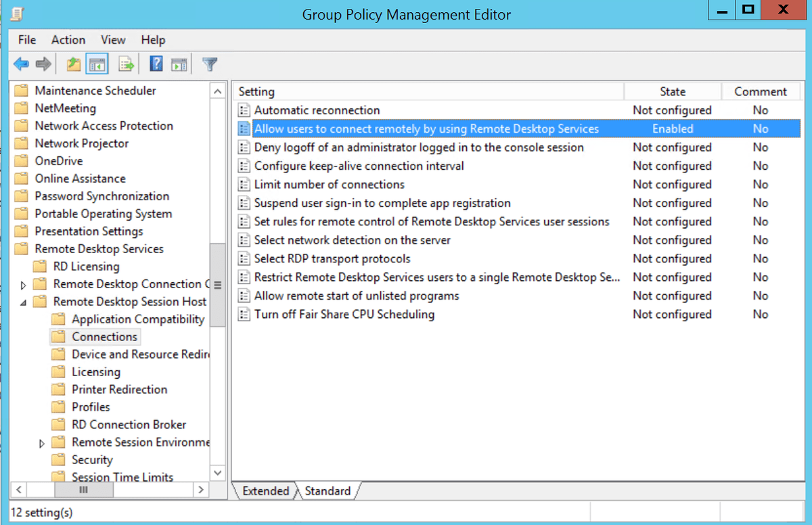Click the folder icon beside Printer Redirection
This screenshot has width=812, height=525.
point(60,390)
